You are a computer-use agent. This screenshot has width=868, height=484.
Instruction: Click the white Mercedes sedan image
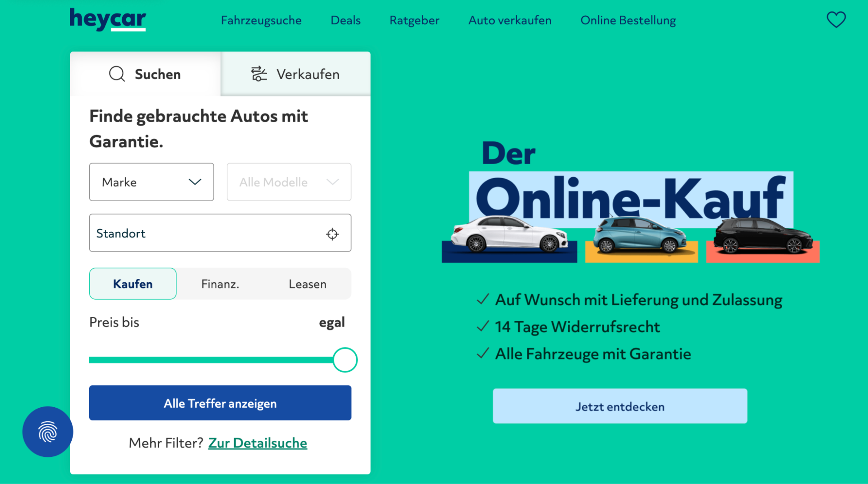[x=509, y=235]
